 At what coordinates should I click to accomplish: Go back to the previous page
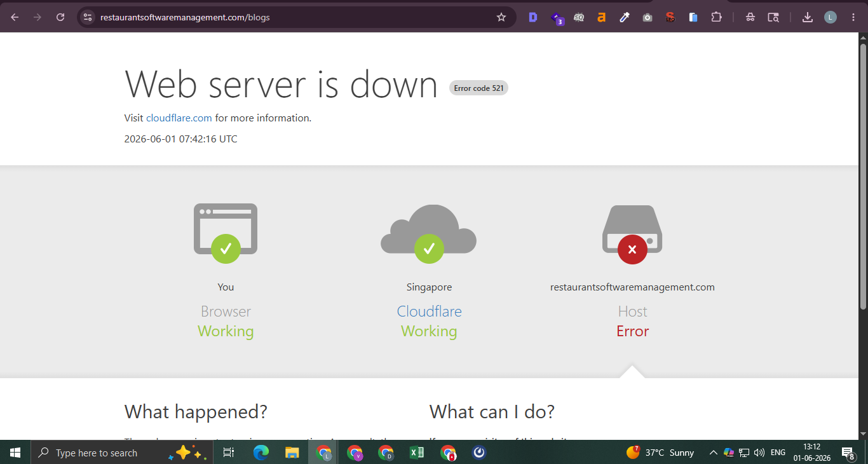pos(15,17)
